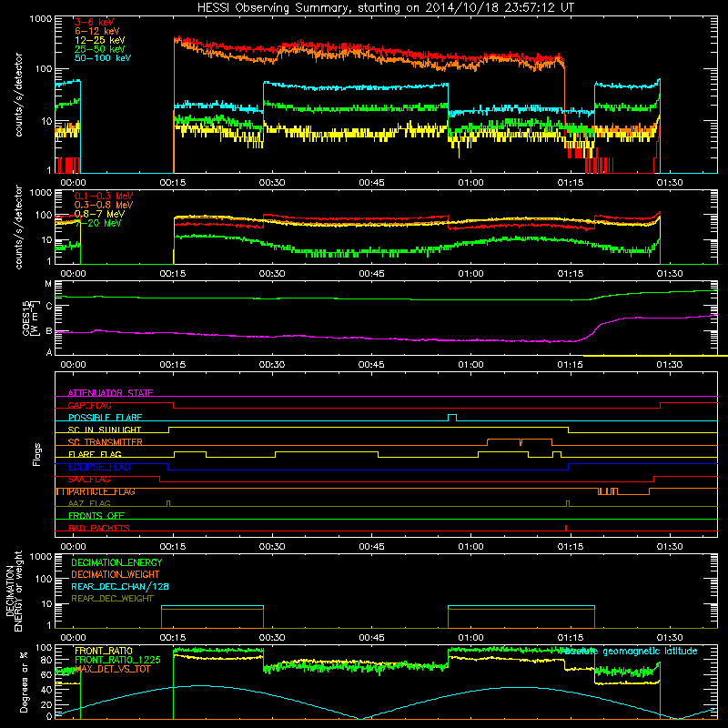The height and width of the screenshot is (728, 728).
Task: Click the FLARE_FLAG label
Action: (x=95, y=454)
